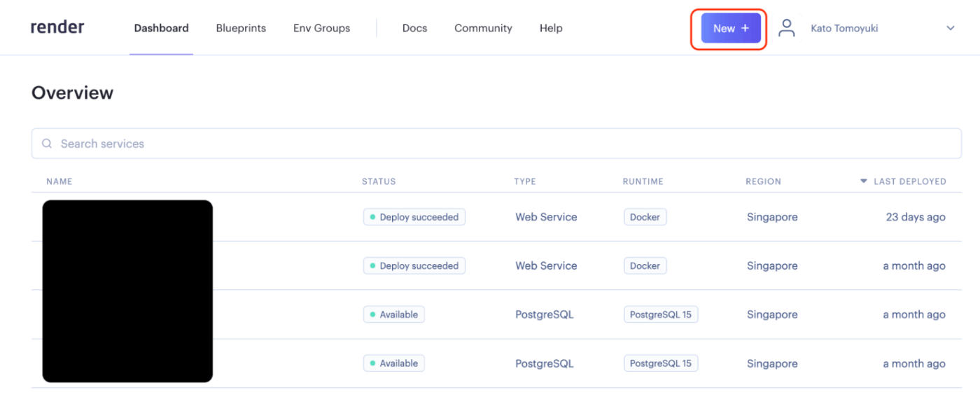Go to Env Groups
The width and height of the screenshot is (980, 409).
pos(321,29)
